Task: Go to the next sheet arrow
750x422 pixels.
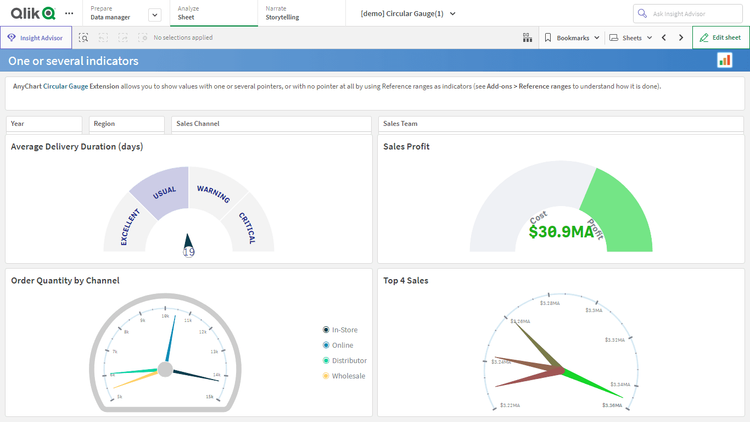Action: pyautogui.click(x=681, y=37)
